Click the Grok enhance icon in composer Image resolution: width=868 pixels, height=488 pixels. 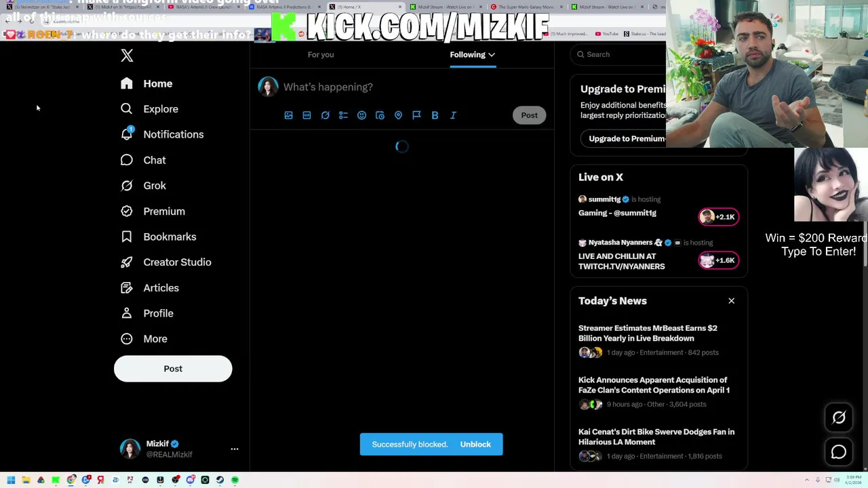pos(325,115)
